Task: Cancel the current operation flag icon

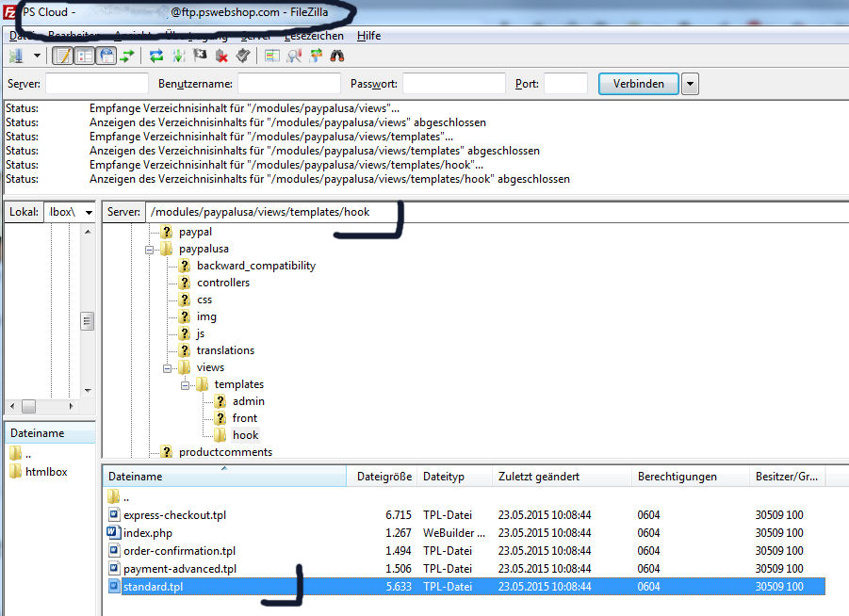Action: click(x=200, y=56)
